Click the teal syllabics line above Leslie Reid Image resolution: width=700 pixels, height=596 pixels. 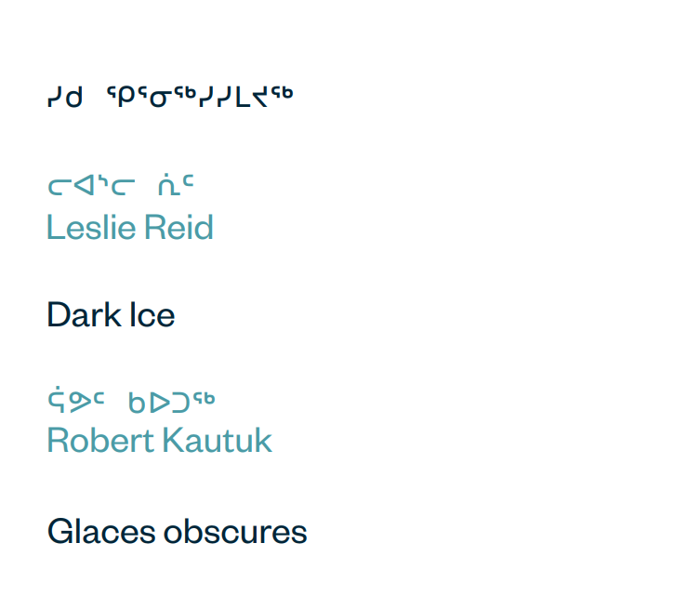(121, 186)
